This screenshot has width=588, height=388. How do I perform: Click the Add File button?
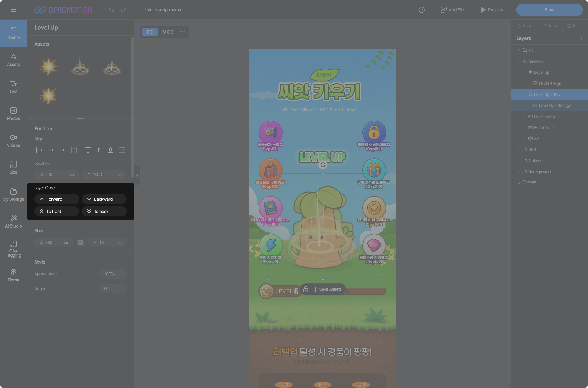point(452,10)
